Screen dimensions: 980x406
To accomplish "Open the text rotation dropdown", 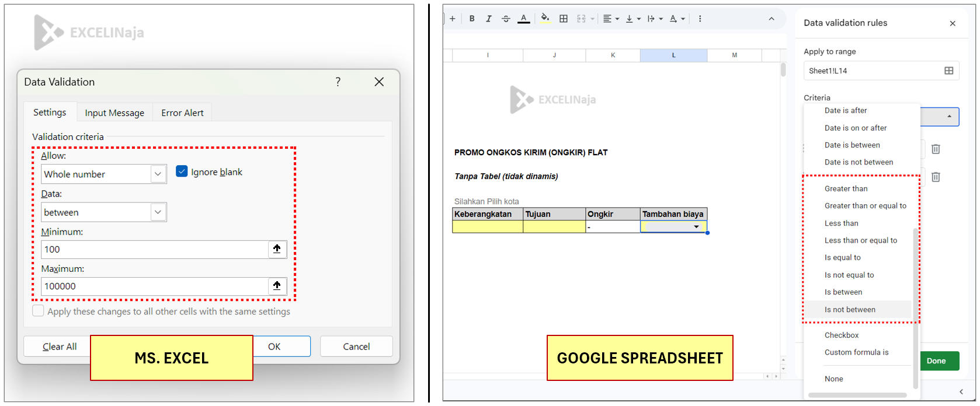I will [677, 19].
